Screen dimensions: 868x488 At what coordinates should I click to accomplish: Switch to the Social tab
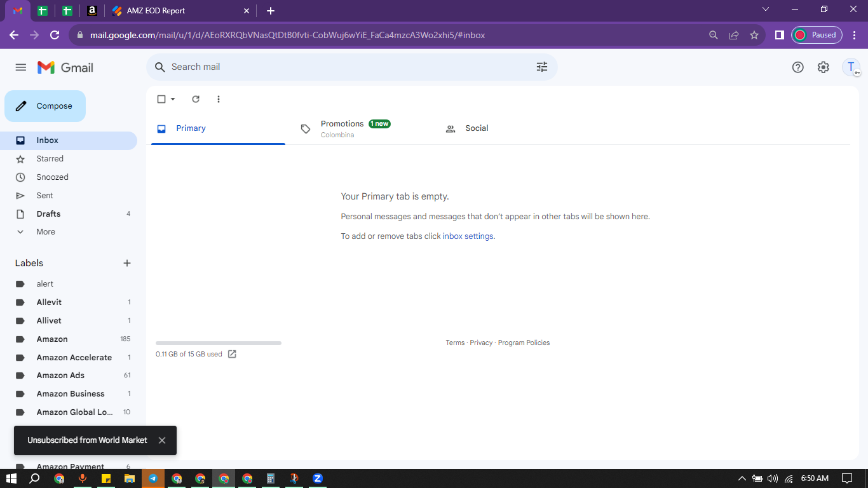tap(506, 128)
